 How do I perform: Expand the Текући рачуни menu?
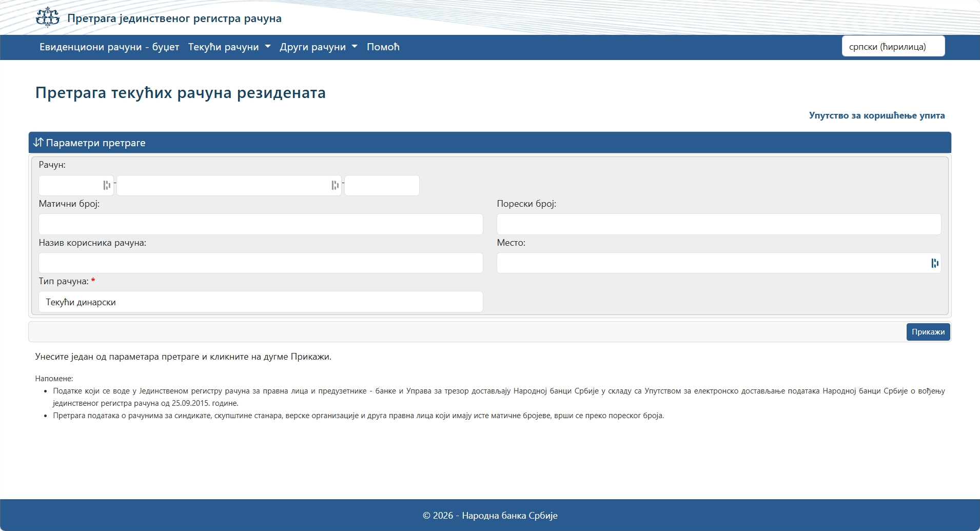pyautogui.click(x=229, y=47)
